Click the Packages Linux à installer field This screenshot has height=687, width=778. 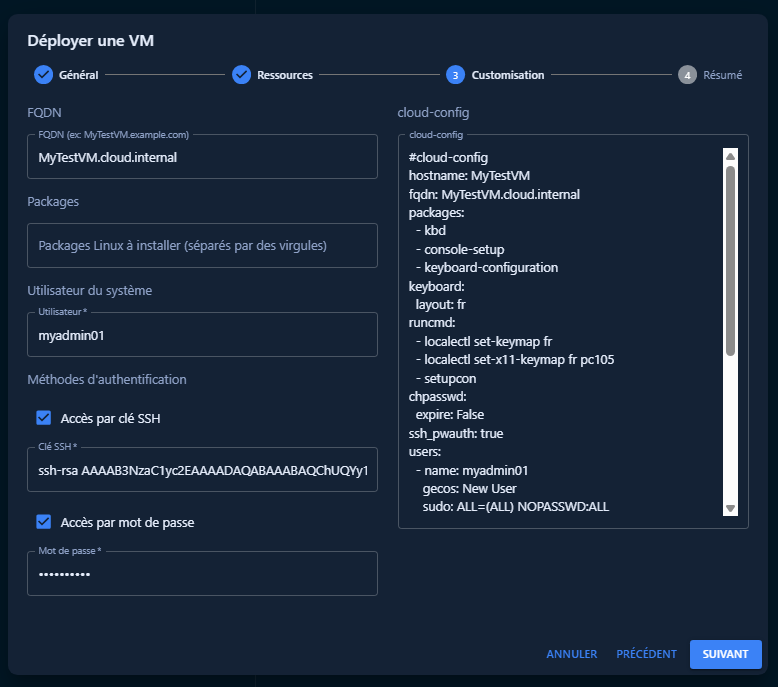(x=202, y=245)
